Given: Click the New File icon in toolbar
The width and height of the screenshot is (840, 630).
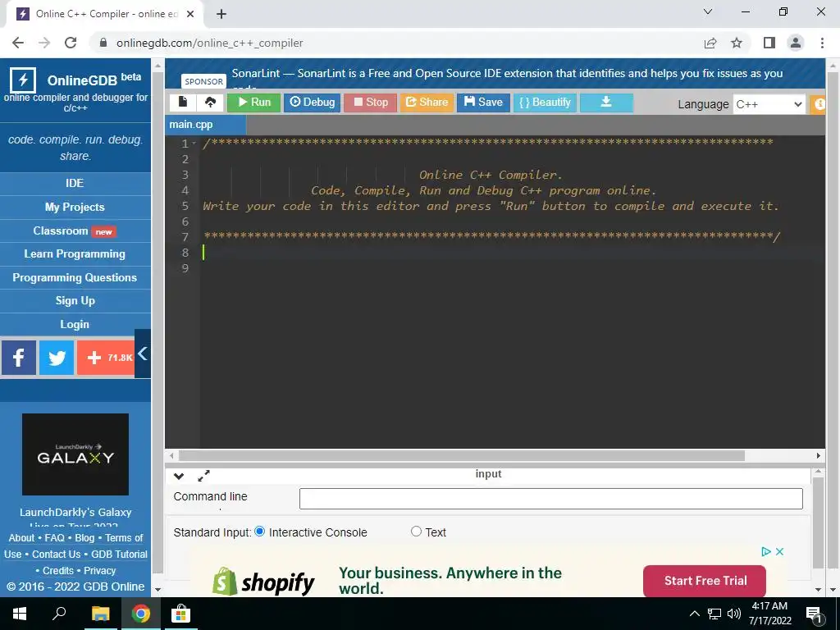Looking at the screenshot, I should (x=183, y=103).
